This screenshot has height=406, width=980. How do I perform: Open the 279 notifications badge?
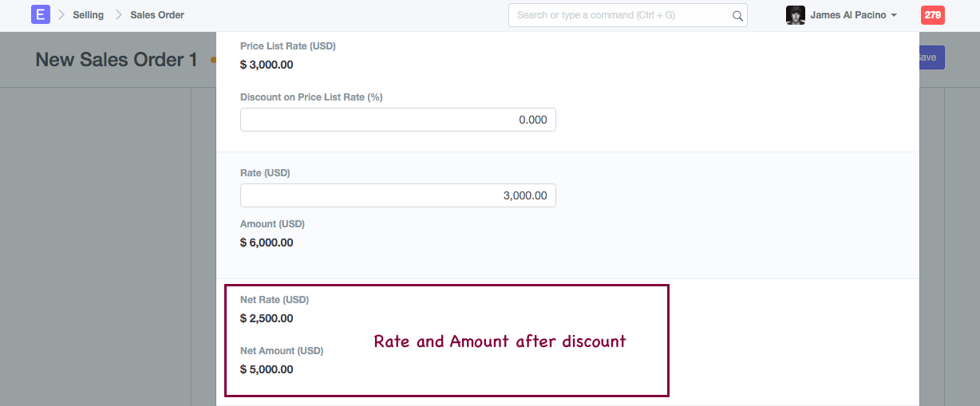(932, 15)
